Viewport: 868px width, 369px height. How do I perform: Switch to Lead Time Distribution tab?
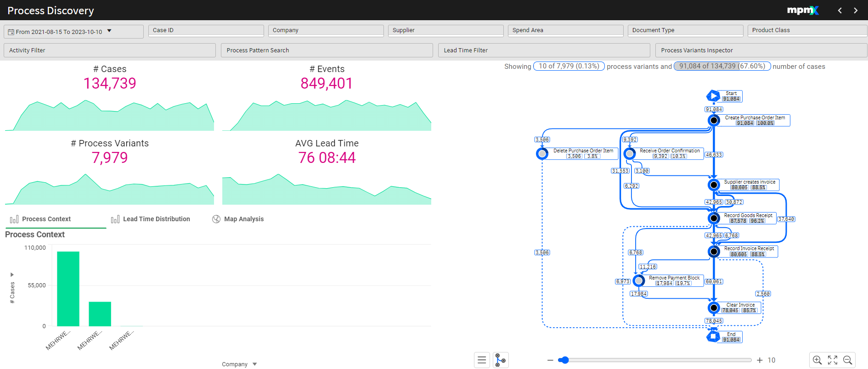(x=157, y=219)
